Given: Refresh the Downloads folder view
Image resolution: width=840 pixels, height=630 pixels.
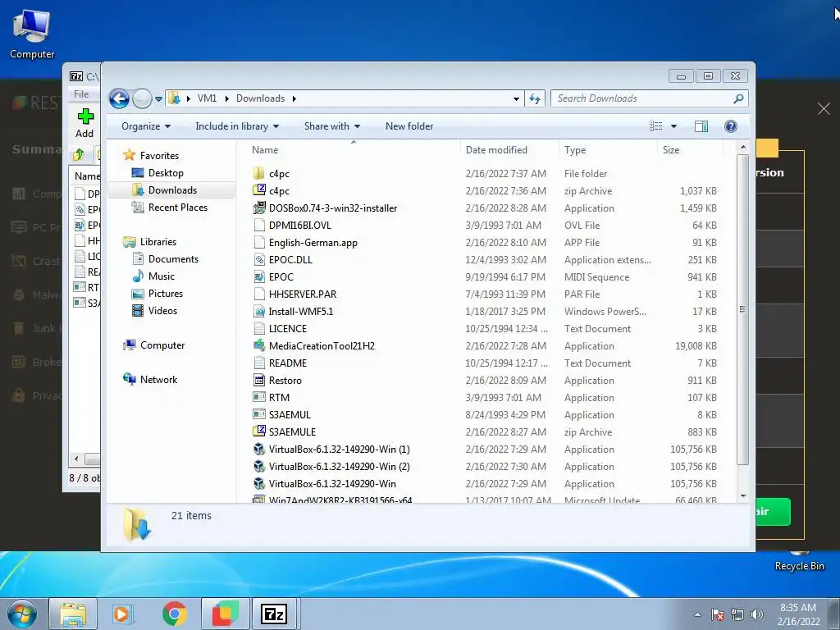Looking at the screenshot, I should (x=535, y=98).
